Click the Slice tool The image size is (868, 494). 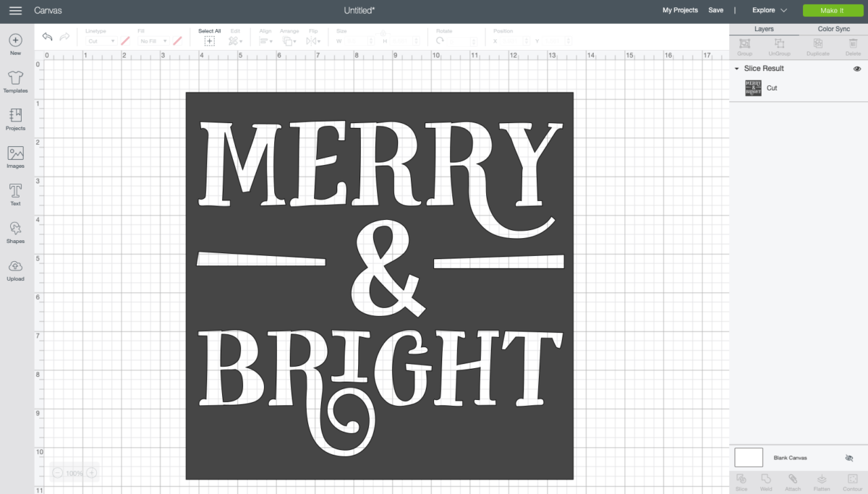(x=741, y=482)
